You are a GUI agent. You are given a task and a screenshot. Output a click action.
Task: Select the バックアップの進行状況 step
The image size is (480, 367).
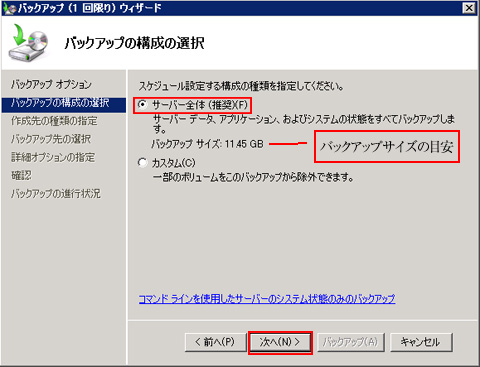click(x=55, y=193)
